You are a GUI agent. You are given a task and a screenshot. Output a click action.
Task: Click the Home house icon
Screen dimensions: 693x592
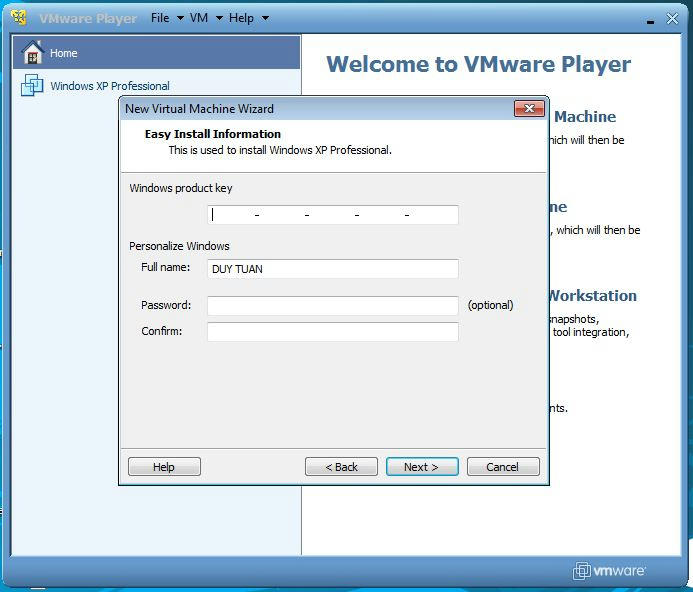[33, 52]
